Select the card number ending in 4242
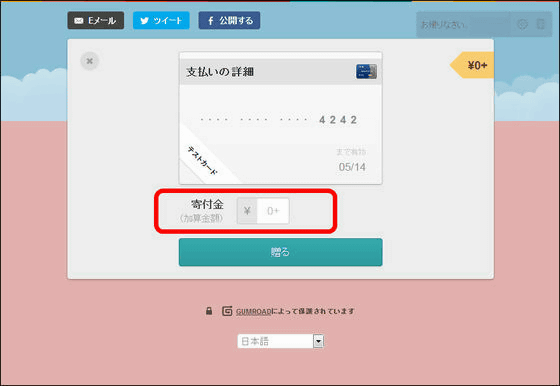Image resolution: width=560 pixels, height=386 pixels. click(x=279, y=120)
